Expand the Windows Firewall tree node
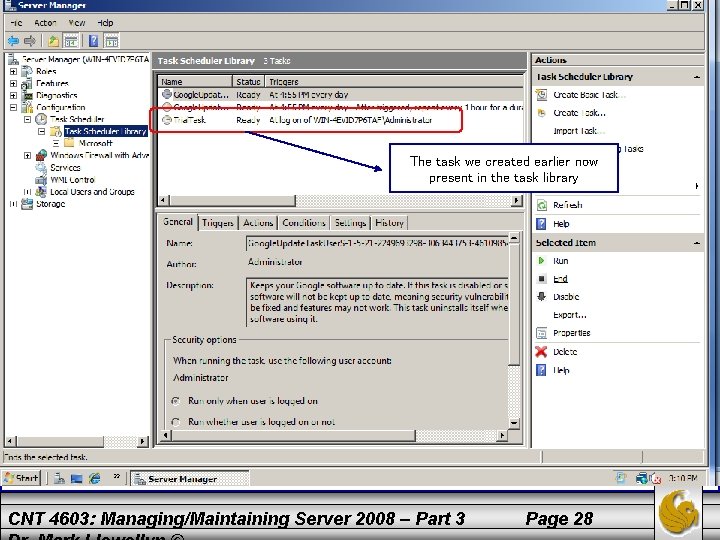 27,156
